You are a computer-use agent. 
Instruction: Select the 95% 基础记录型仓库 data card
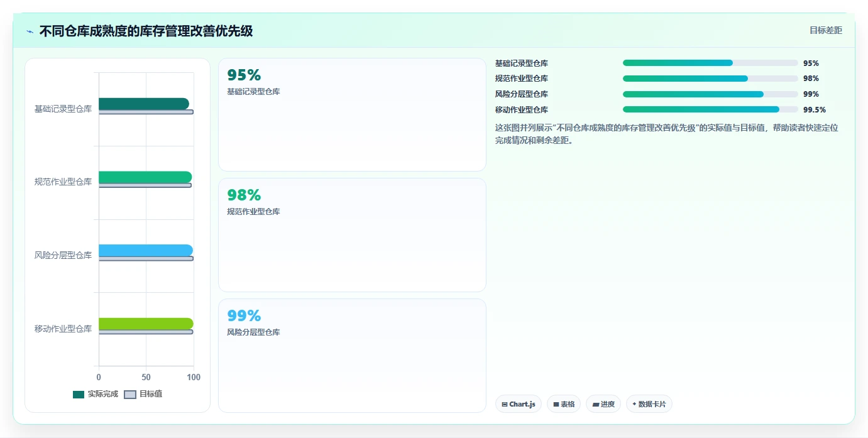(x=352, y=114)
